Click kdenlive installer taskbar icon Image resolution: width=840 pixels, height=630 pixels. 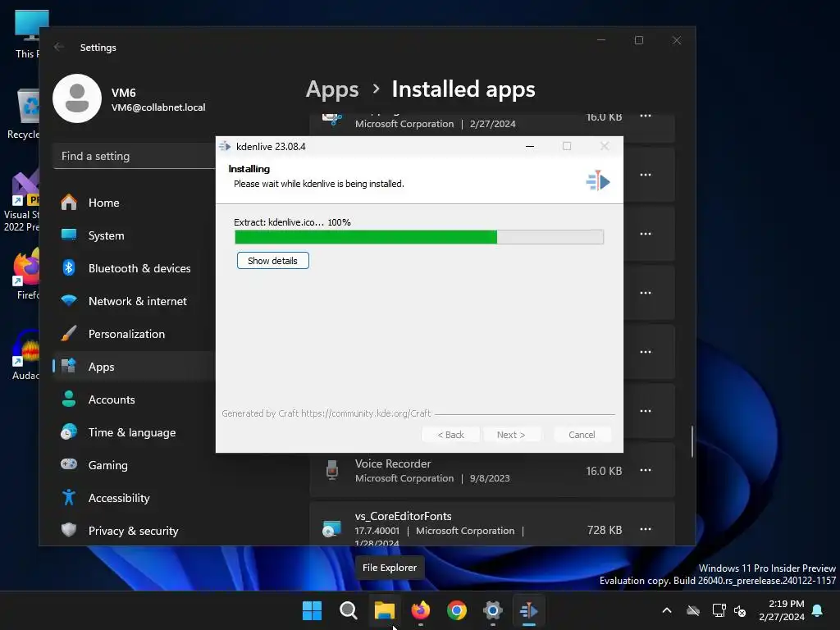click(x=529, y=610)
